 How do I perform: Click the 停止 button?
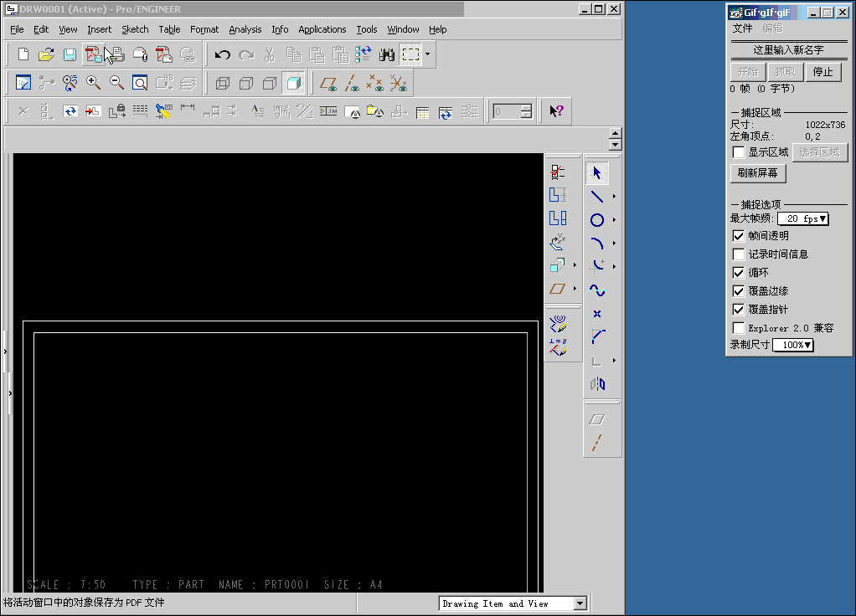pos(822,72)
